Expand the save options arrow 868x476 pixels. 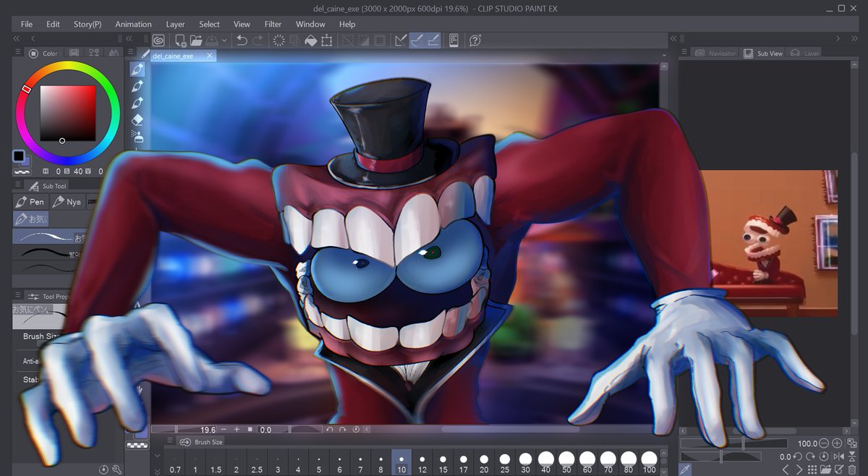coord(224,41)
